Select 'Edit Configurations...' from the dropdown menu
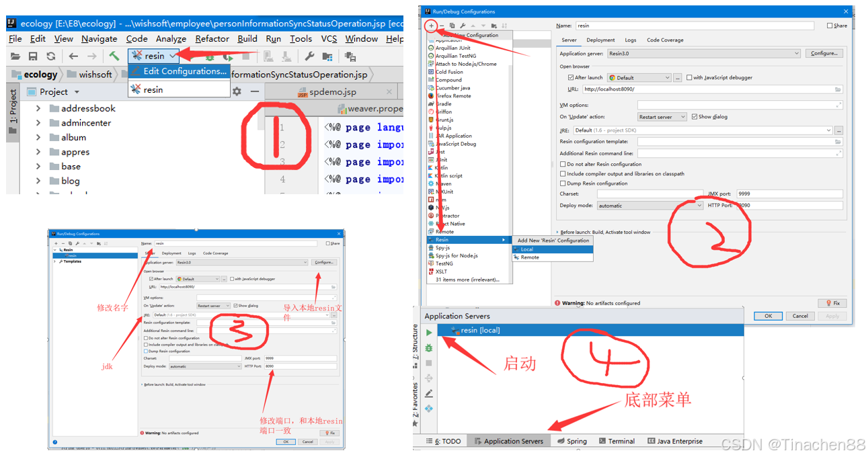 tap(184, 71)
